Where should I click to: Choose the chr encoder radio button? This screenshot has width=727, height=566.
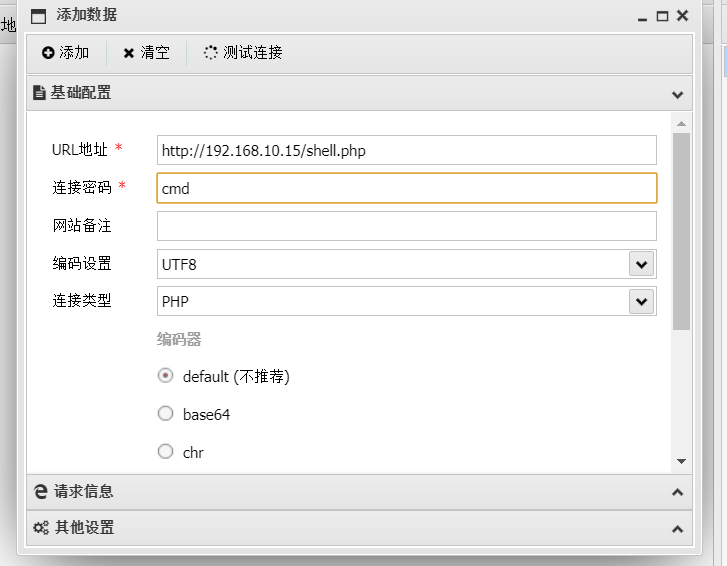pyautogui.click(x=166, y=452)
